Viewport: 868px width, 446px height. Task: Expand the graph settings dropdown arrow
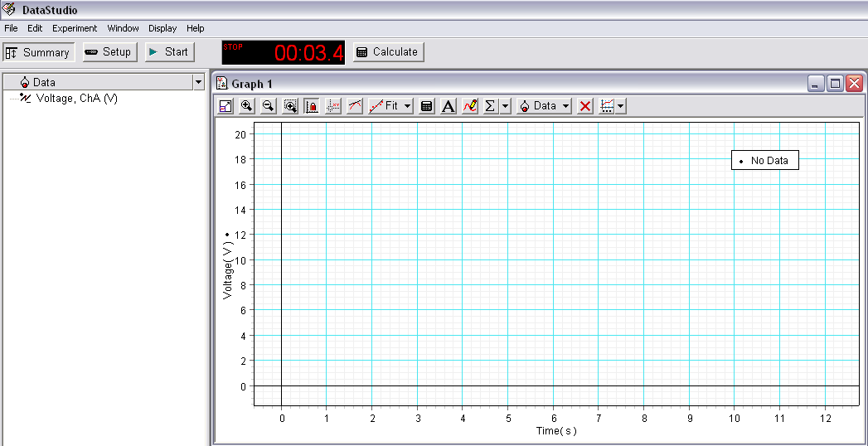click(621, 105)
